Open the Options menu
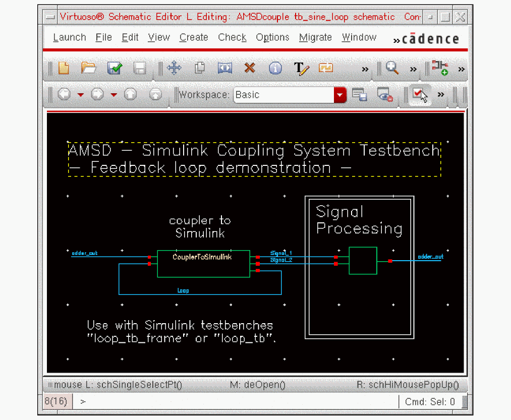 (x=272, y=37)
